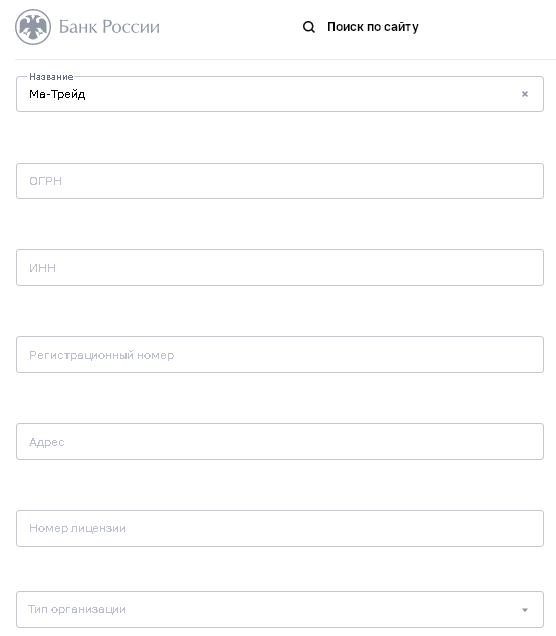The height and width of the screenshot is (636, 556).
Task: Click the Номер лицензии placeholder text
Action: click(77, 529)
